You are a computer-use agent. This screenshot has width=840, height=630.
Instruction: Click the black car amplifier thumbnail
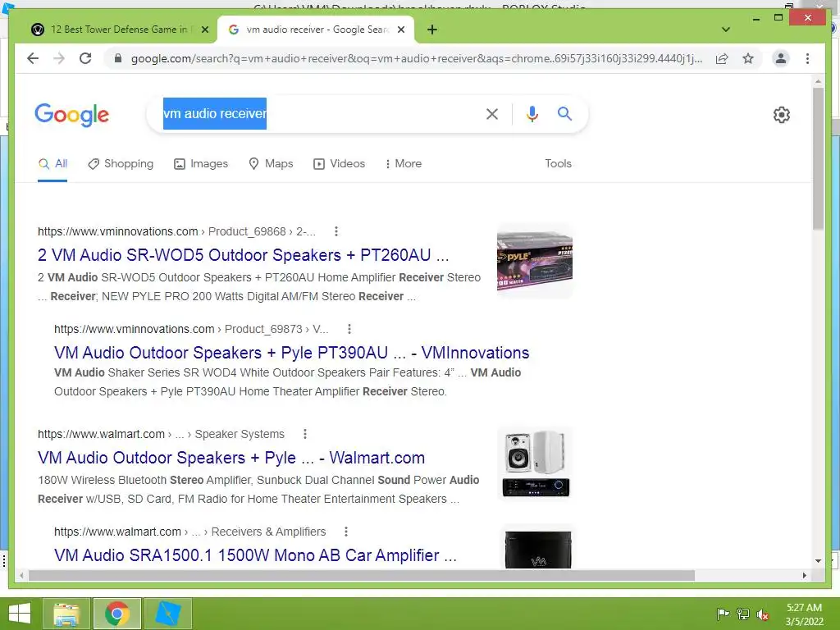[538, 547]
